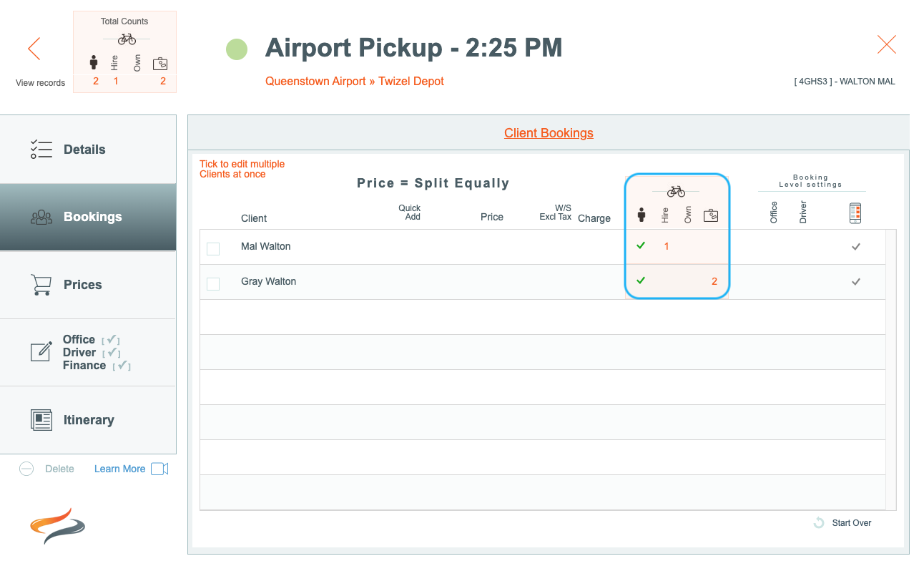Viewport: 924px width, 566px height.
Task: Click the orange back arrow above View records
Action: pyautogui.click(x=34, y=49)
